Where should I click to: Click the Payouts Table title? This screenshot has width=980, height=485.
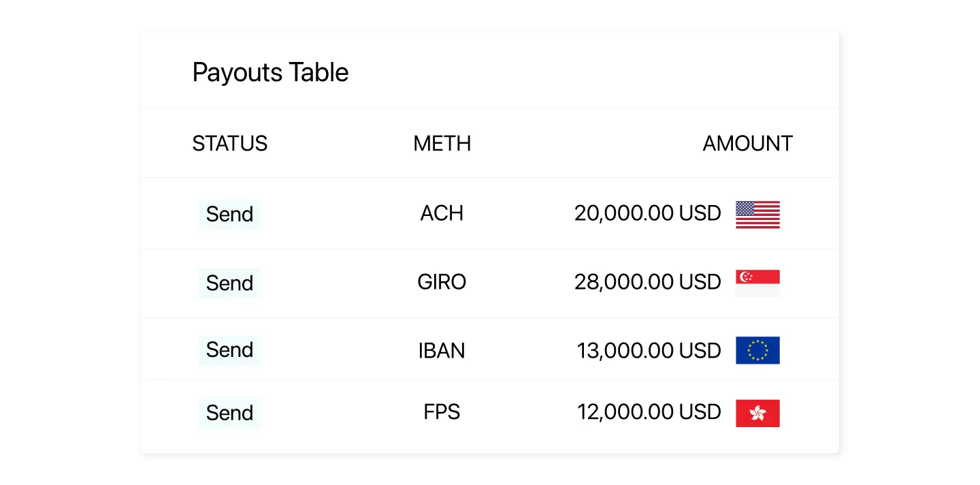[270, 72]
